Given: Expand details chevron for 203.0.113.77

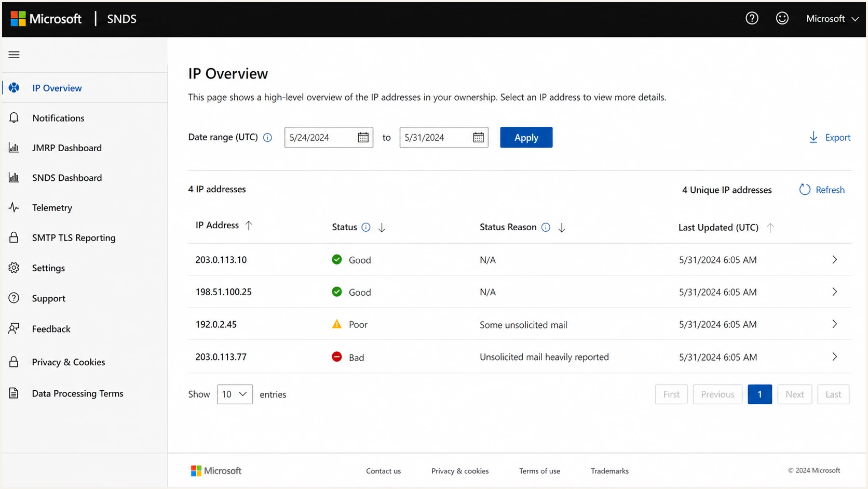Looking at the screenshot, I should pos(835,356).
